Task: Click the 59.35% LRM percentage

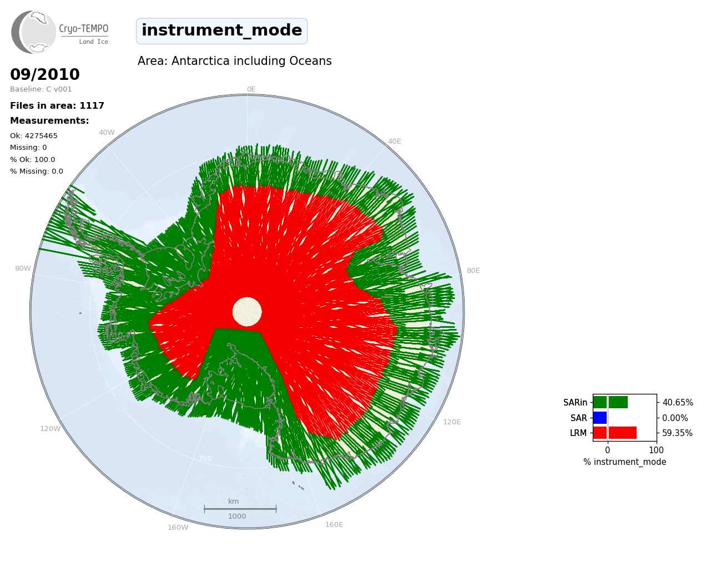Action: pyautogui.click(x=678, y=433)
